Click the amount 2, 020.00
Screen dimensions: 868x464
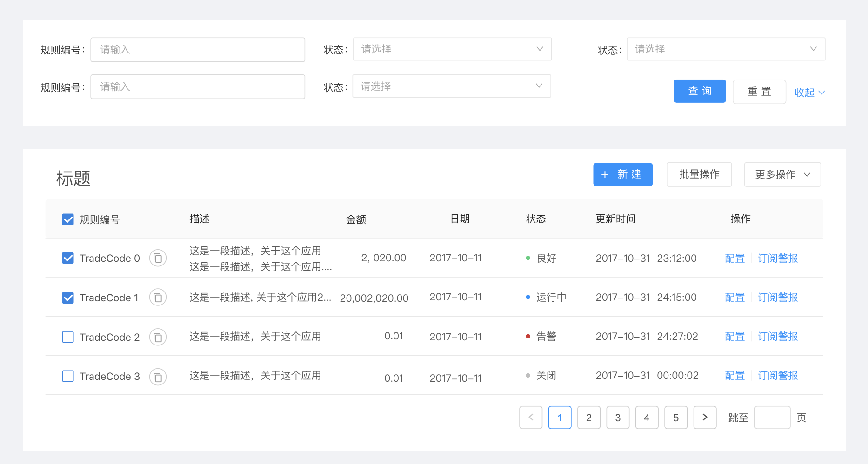(x=384, y=258)
